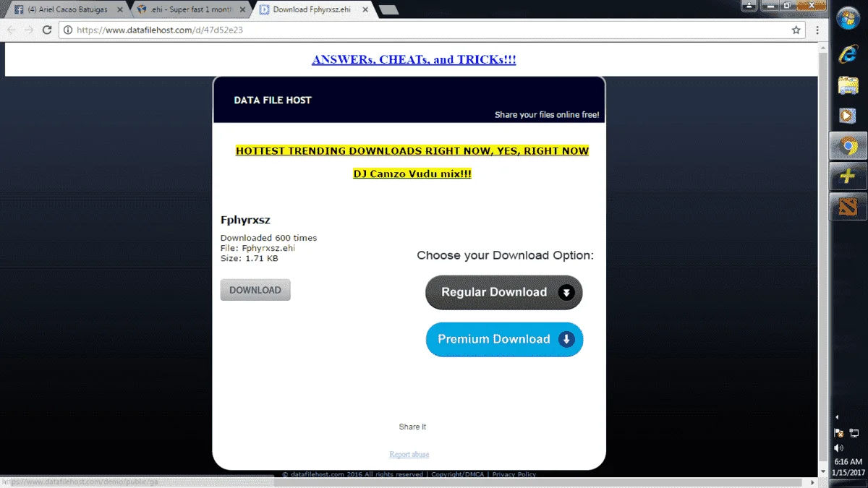This screenshot has height=488, width=868.
Task: Click the gray DOWNLOAD button
Action: (255, 290)
